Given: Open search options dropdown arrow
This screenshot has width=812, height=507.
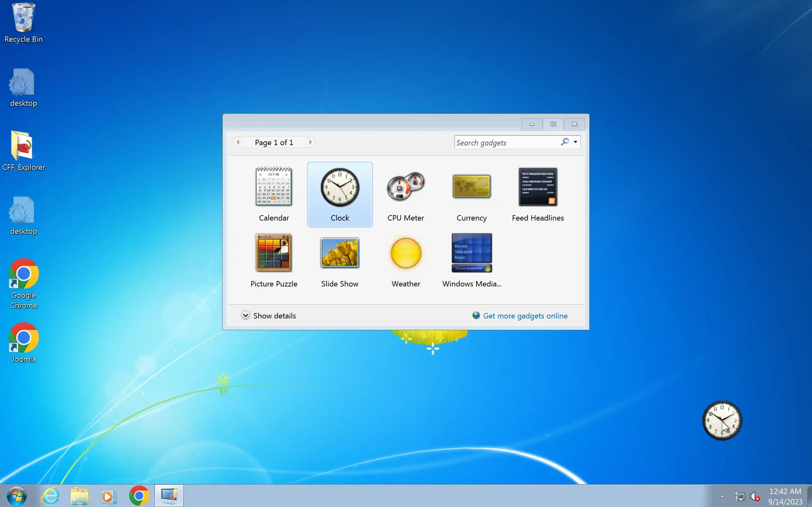Looking at the screenshot, I should pyautogui.click(x=575, y=142).
